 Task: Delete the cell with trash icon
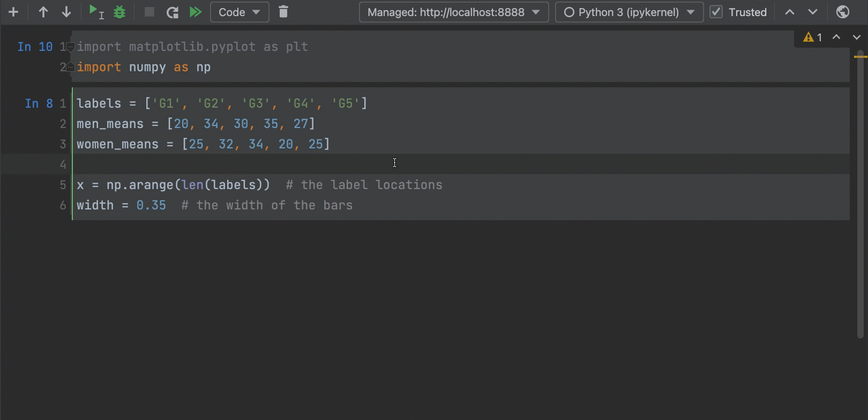[x=283, y=12]
